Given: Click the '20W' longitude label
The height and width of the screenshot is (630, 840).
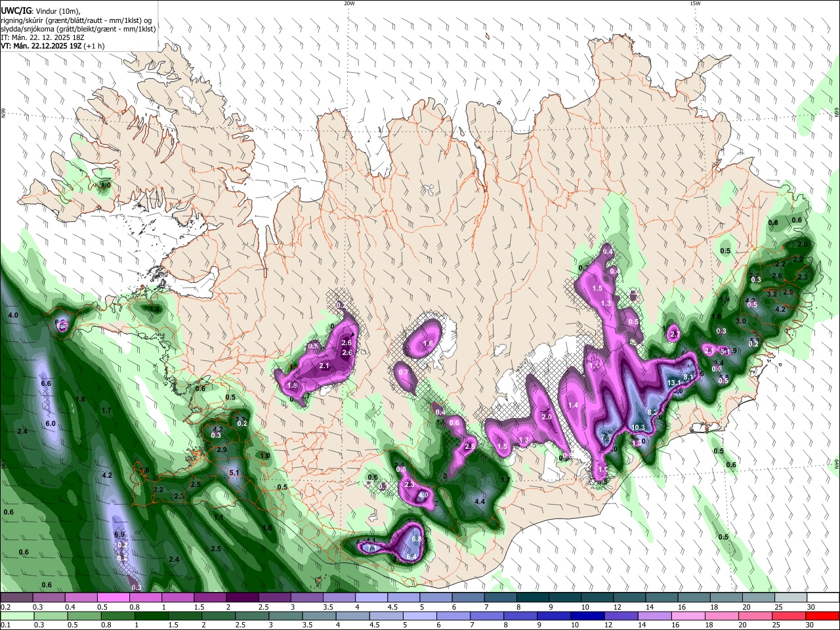Looking at the screenshot, I should [x=349, y=3].
